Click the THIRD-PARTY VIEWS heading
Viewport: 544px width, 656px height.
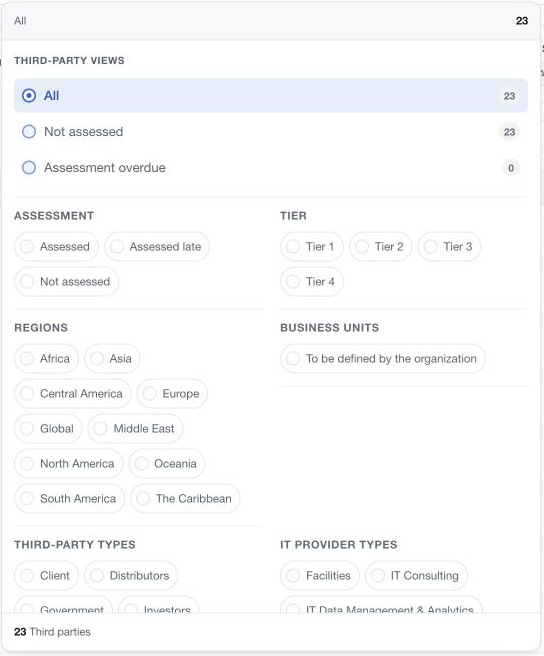click(x=69, y=61)
